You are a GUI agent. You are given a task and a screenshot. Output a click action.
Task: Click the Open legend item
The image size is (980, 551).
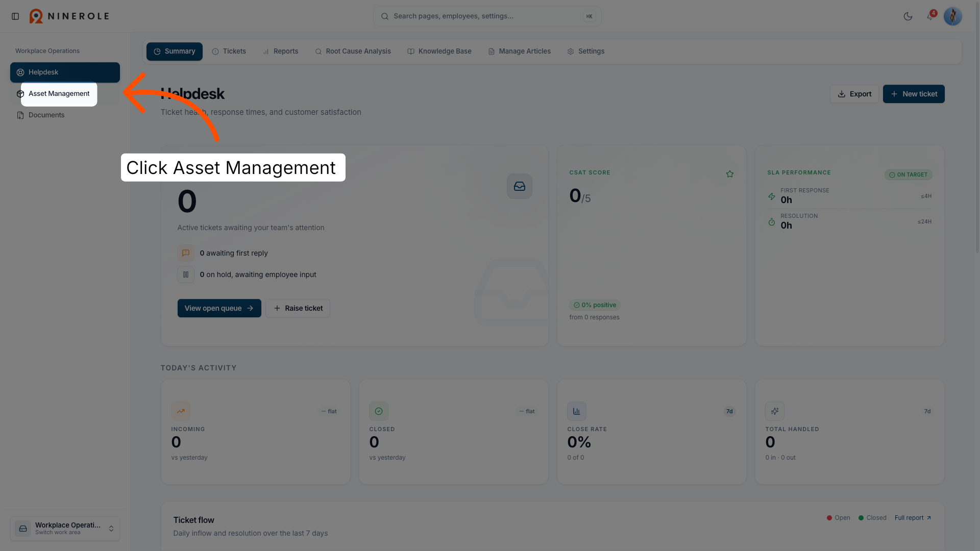click(x=839, y=518)
